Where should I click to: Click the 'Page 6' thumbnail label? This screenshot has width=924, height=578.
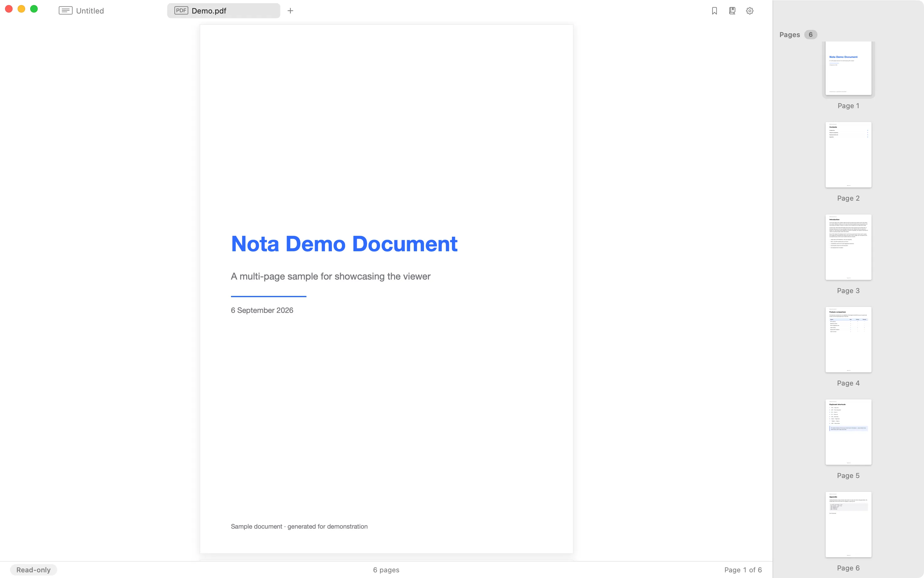(848, 568)
